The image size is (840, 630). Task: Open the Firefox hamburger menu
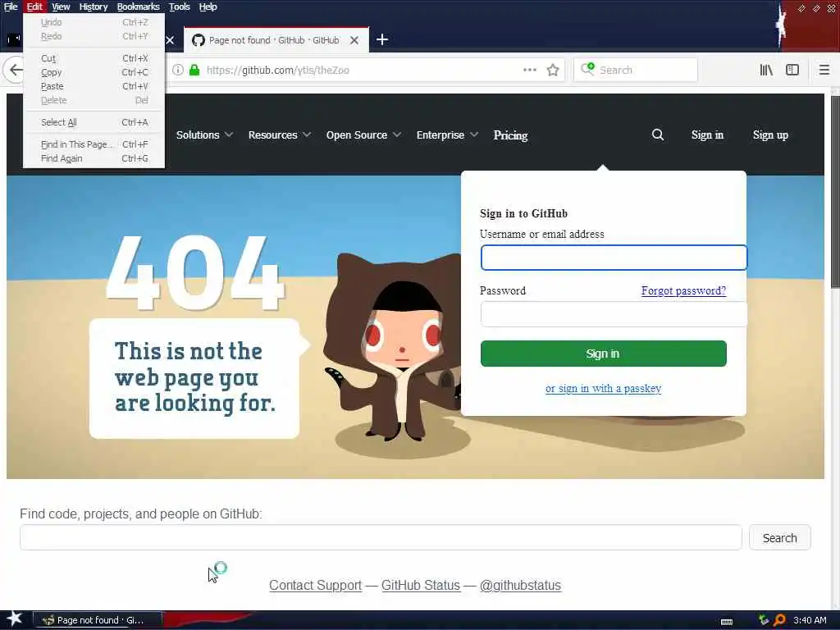pyautogui.click(x=824, y=70)
